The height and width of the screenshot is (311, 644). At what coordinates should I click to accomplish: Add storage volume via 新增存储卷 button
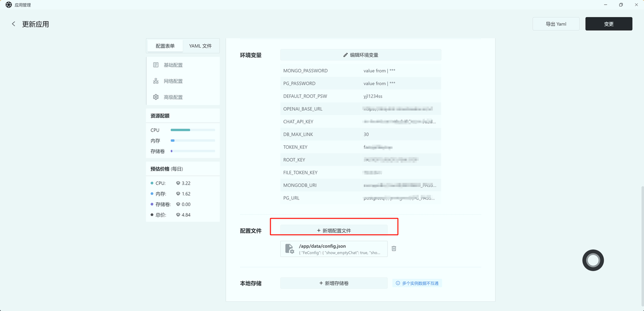click(334, 283)
